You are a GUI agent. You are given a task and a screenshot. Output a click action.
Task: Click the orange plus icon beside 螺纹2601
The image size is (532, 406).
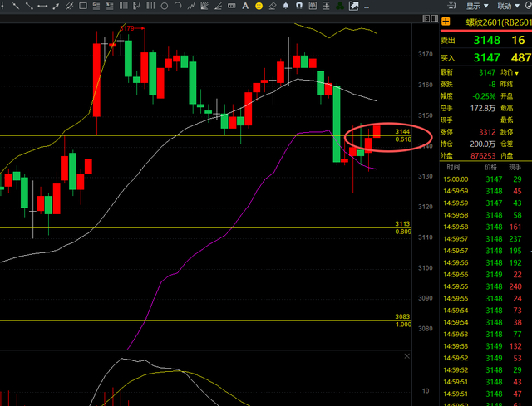point(446,22)
